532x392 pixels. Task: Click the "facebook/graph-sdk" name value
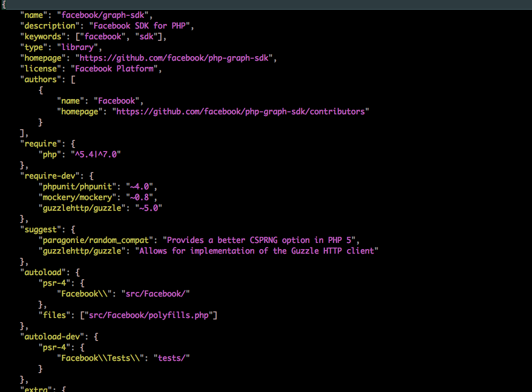103,15
